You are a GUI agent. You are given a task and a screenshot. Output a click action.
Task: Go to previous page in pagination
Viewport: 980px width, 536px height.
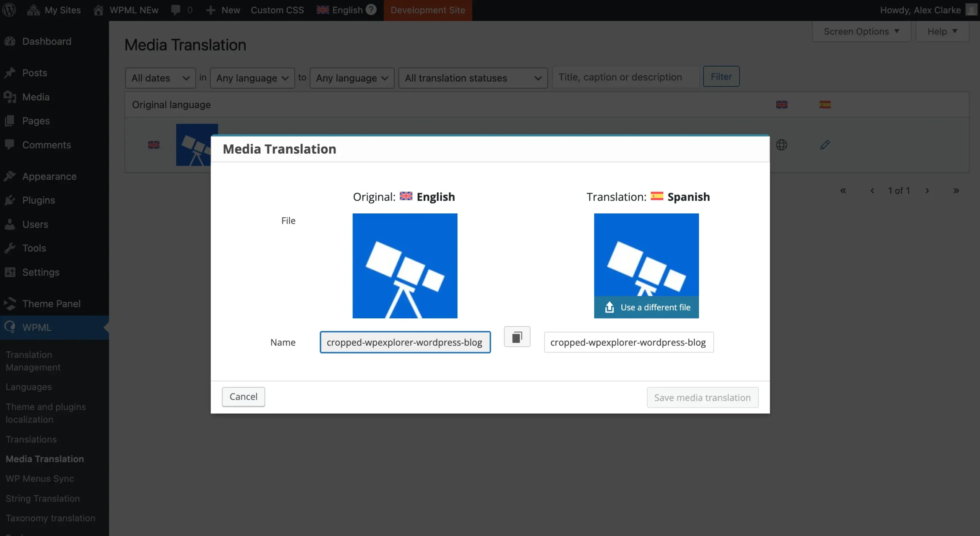(872, 190)
